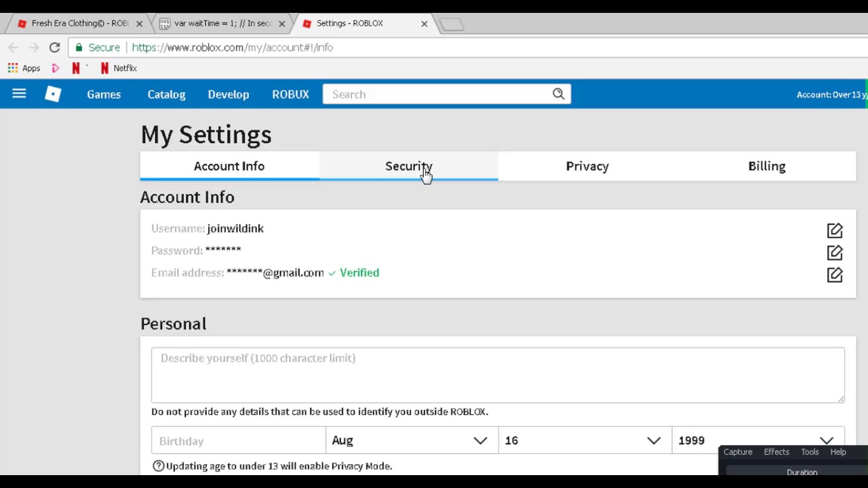Click the pink play-arrow bookmark icon
This screenshot has width=868, height=488.
click(56, 68)
